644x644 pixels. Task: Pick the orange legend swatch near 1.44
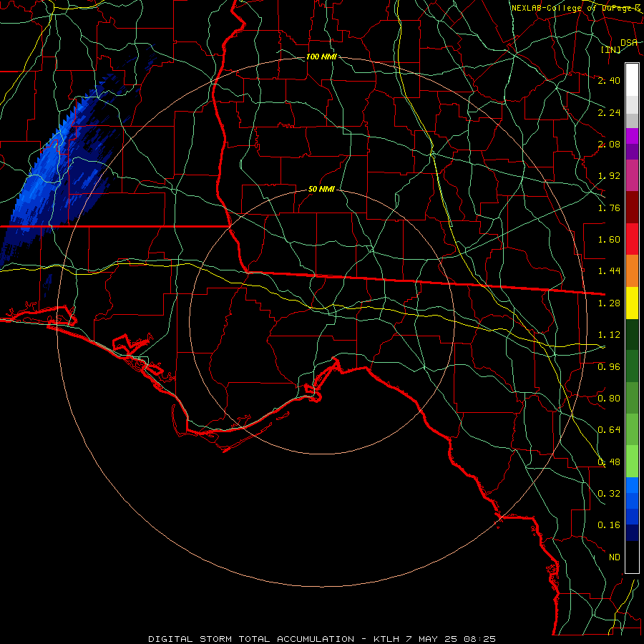click(632, 271)
